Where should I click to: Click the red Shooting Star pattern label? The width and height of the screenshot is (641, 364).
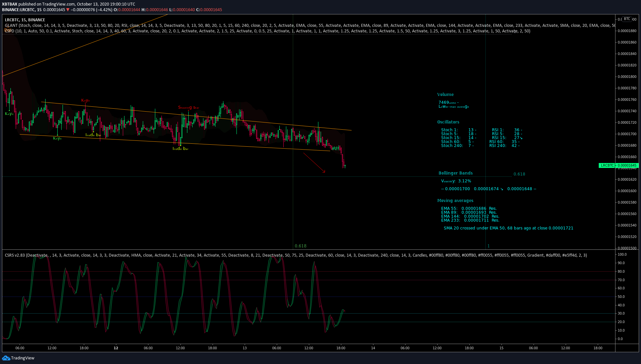(189, 107)
